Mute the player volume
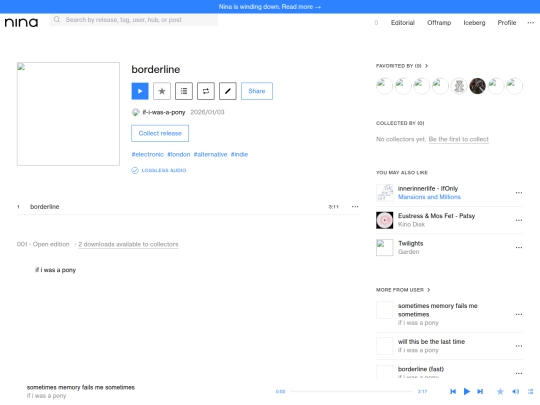 (515, 391)
